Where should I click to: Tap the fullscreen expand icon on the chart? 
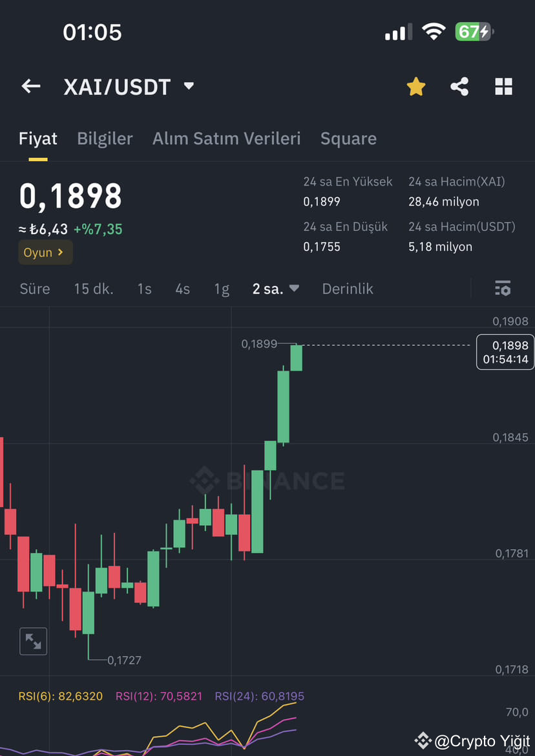click(x=33, y=642)
